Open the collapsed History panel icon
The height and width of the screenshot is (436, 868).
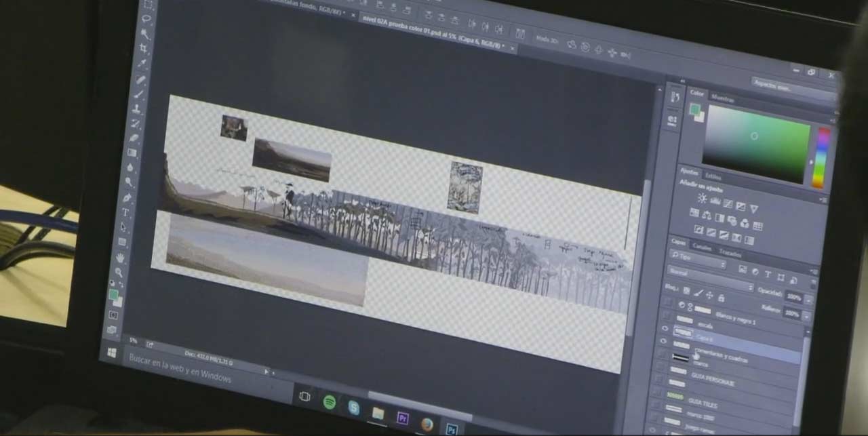tap(675, 97)
